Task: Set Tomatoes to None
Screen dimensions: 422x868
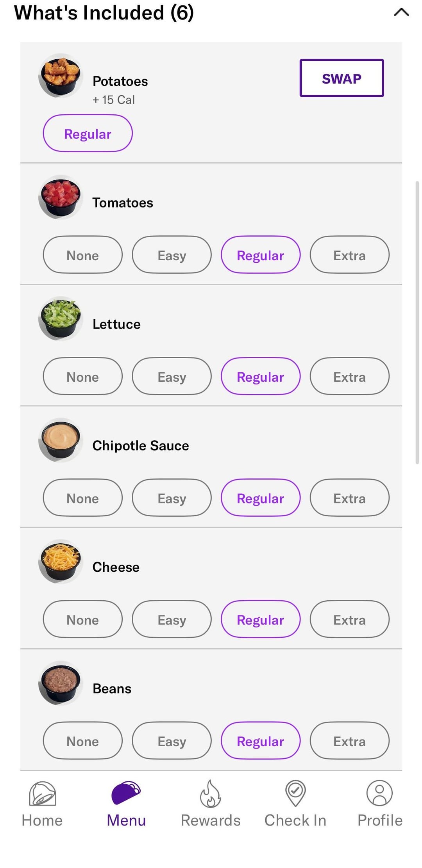Action: click(82, 255)
